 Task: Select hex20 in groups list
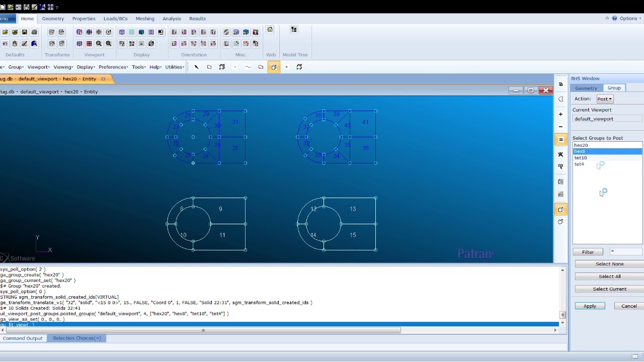click(x=608, y=145)
